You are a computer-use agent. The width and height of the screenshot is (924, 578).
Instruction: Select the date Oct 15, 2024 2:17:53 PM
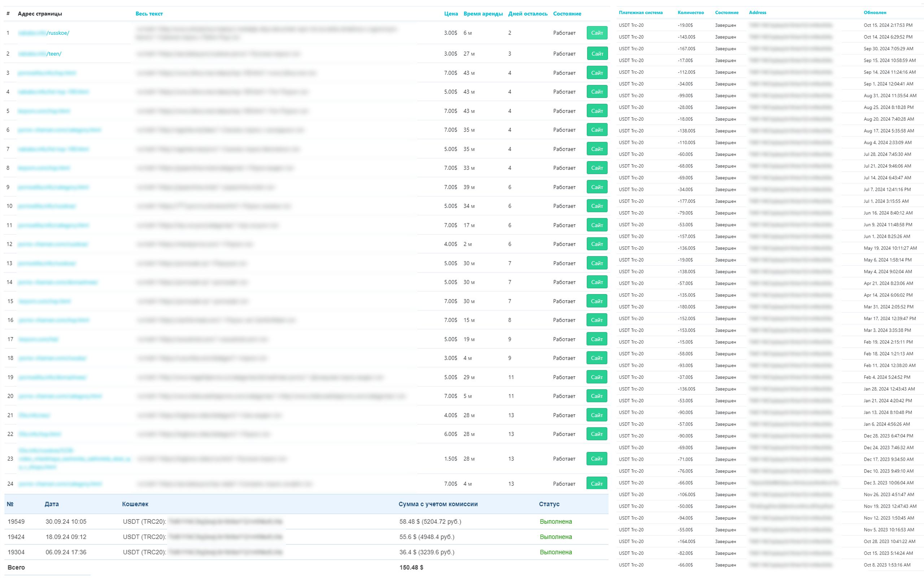click(888, 25)
